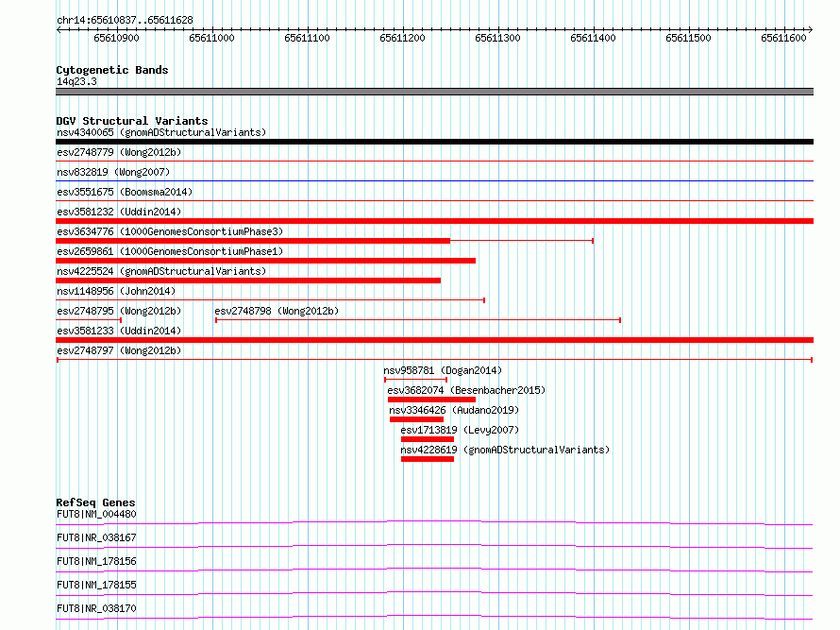Click ruler position 65611500
Image resolution: width=840 pixels, height=630 pixels.
tap(688, 38)
